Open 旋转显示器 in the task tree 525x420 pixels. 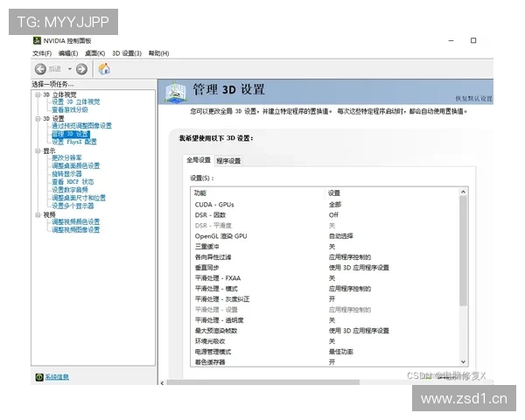(66, 174)
